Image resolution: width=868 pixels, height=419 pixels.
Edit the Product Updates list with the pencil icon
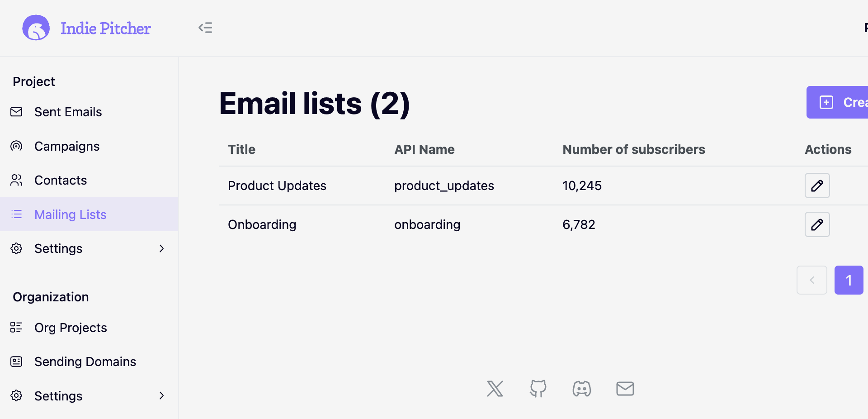[x=817, y=186]
